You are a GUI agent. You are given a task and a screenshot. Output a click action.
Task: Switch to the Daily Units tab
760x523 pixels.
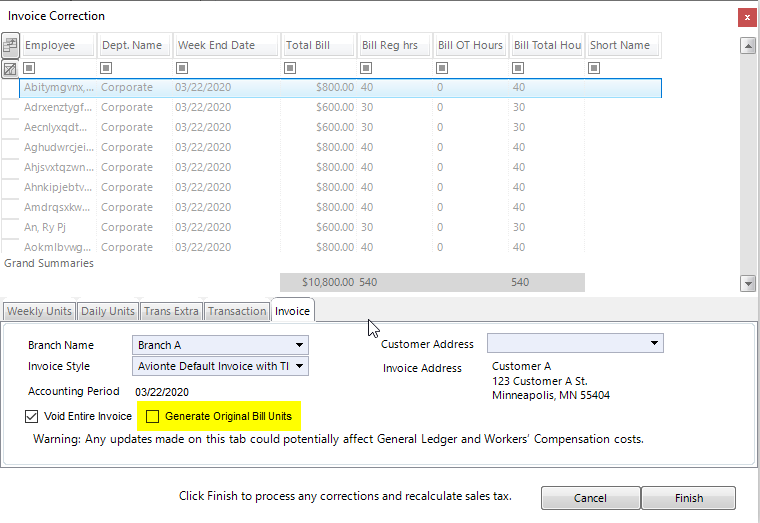[x=108, y=311]
